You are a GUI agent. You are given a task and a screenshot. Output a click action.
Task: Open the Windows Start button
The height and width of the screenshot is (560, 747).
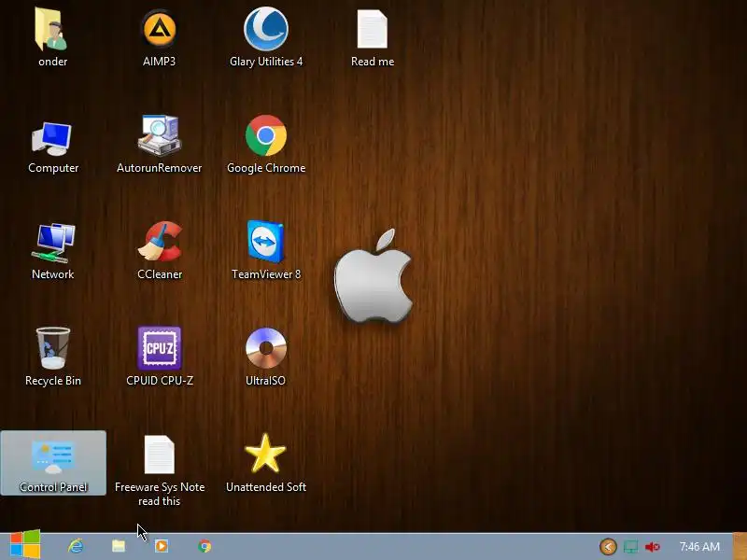(x=25, y=544)
